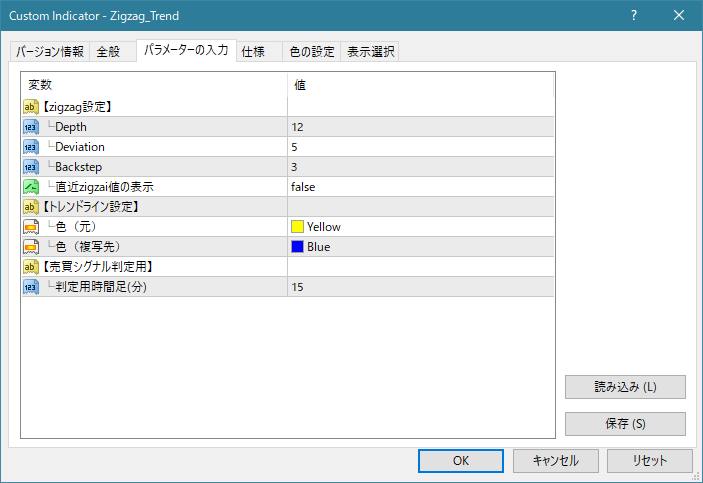Click the string icon beside 【売買シグナル判定用】
703x483 pixels.
coord(30,267)
